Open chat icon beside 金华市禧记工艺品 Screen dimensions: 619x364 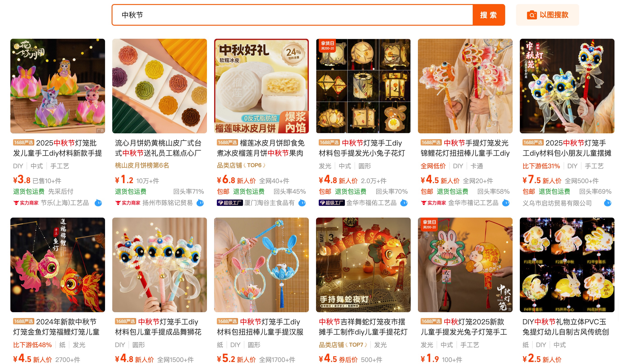pyautogui.click(x=506, y=203)
